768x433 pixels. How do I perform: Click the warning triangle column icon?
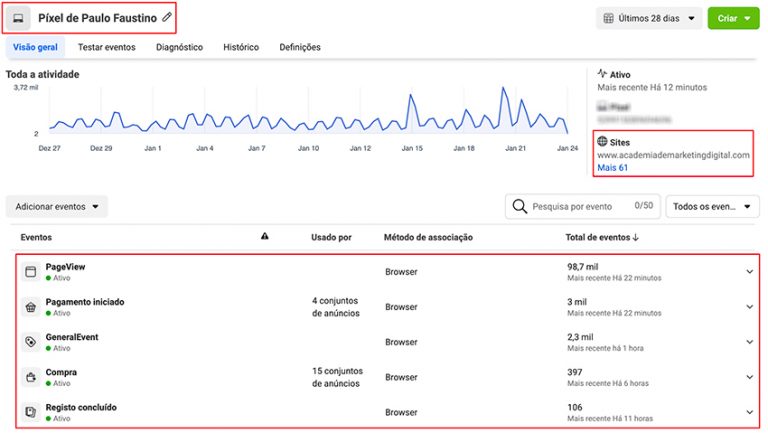pos(264,236)
